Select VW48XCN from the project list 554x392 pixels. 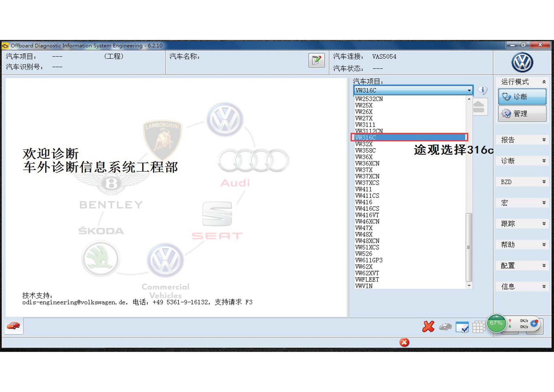410,241
